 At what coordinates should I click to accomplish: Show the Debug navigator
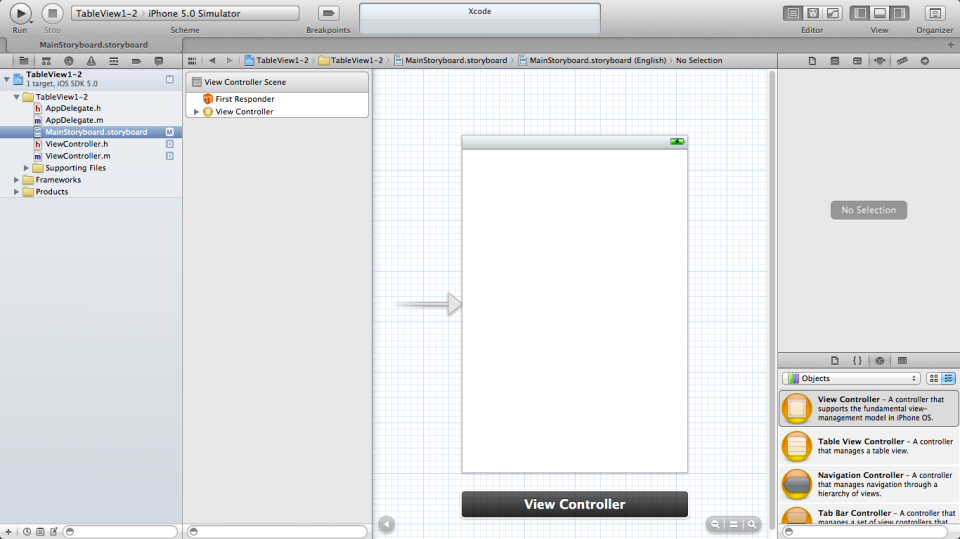point(113,61)
